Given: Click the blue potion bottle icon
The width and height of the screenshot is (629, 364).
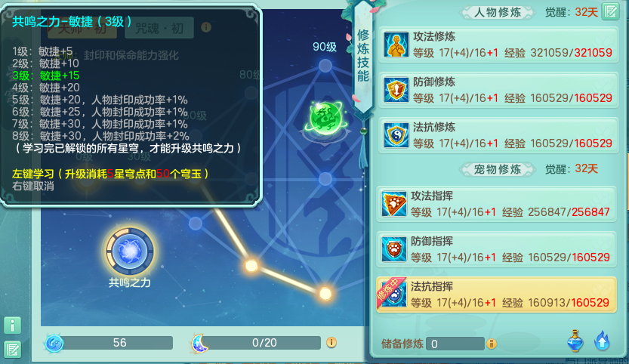Looking at the screenshot, I should 575,341.
